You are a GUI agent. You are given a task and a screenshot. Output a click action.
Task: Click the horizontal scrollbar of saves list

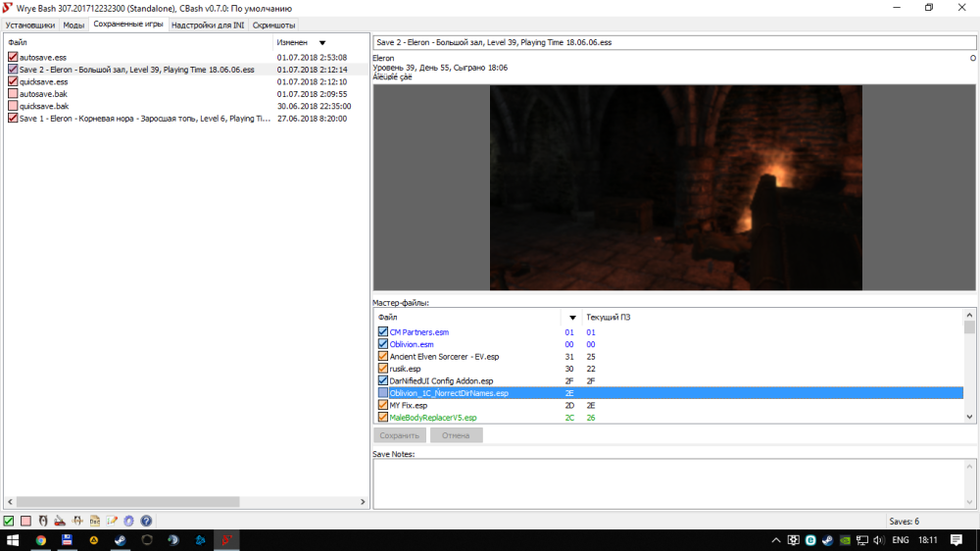pos(128,502)
